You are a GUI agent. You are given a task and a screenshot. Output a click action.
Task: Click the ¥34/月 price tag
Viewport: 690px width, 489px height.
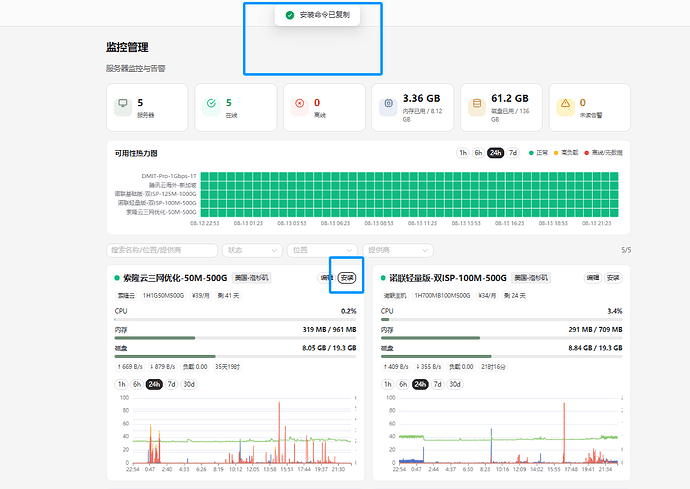coord(487,295)
